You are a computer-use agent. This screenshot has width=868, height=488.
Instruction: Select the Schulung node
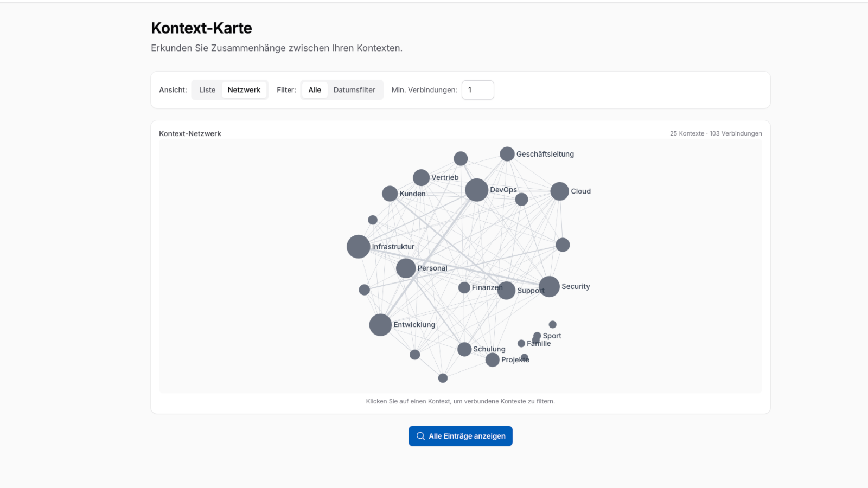464,349
